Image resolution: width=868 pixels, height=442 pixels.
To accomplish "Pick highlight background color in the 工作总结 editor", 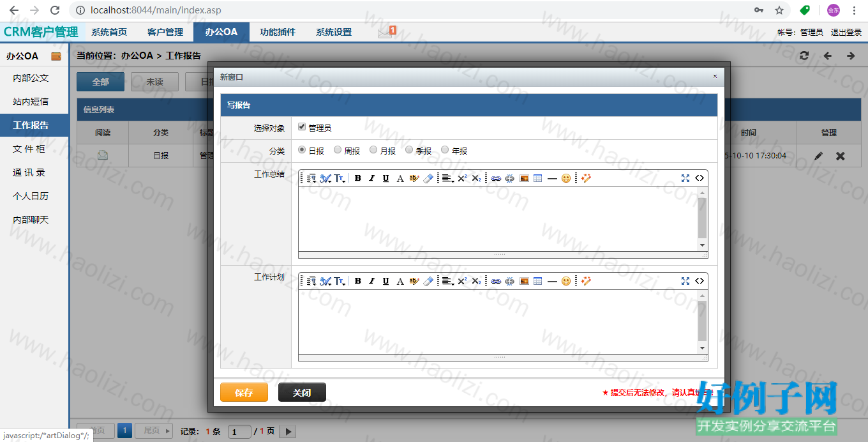I will [414, 178].
